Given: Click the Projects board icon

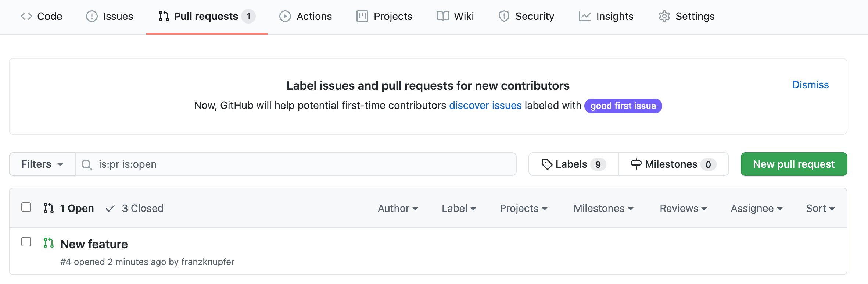Looking at the screenshot, I should click(x=362, y=16).
